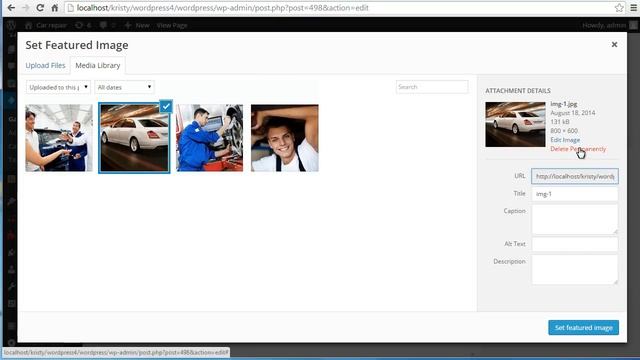Focus the media Search field
640x360 pixels.
pyautogui.click(x=432, y=87)
